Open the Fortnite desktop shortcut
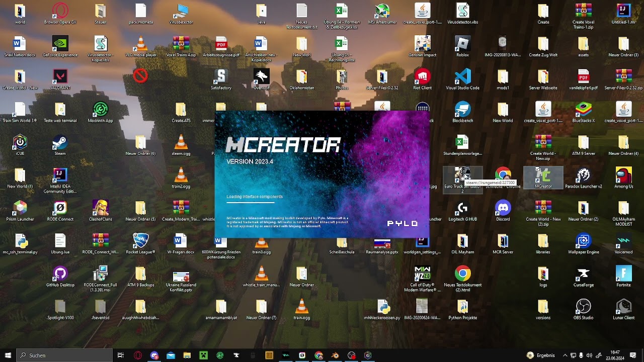This screenshot has width=644, height=362. tap(623, 277)
